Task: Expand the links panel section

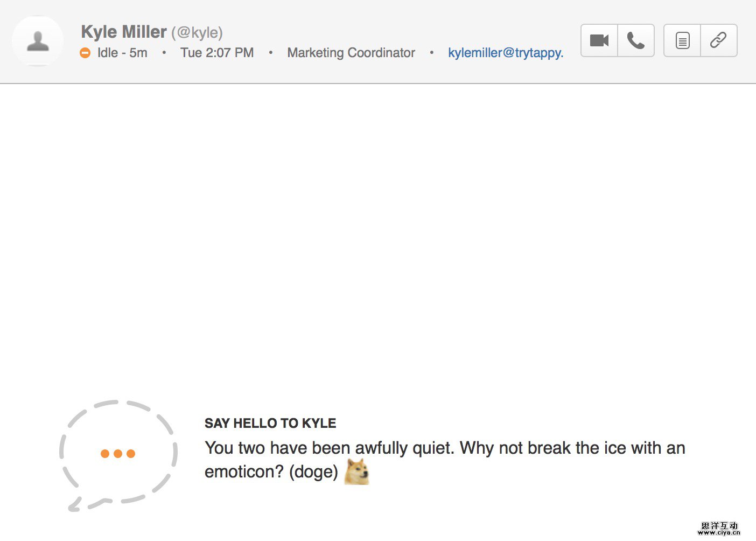Action: [719, 40]
